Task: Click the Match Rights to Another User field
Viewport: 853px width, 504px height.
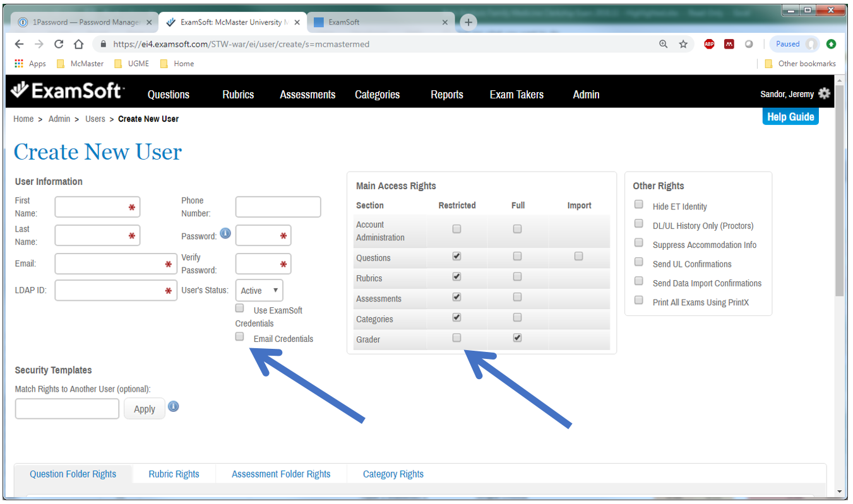Action: pos(67,409)
